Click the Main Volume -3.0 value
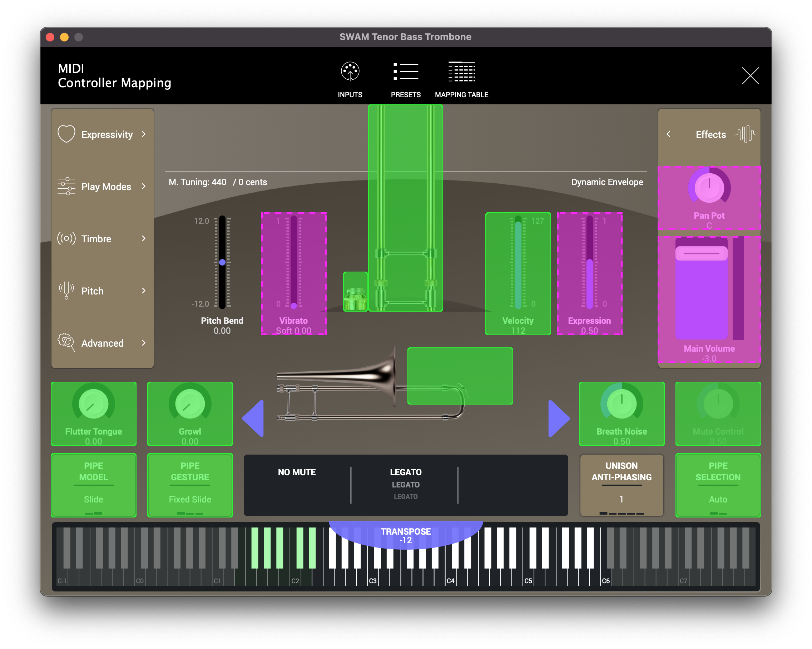Viewport: 812px width, 649px height. 709,358
